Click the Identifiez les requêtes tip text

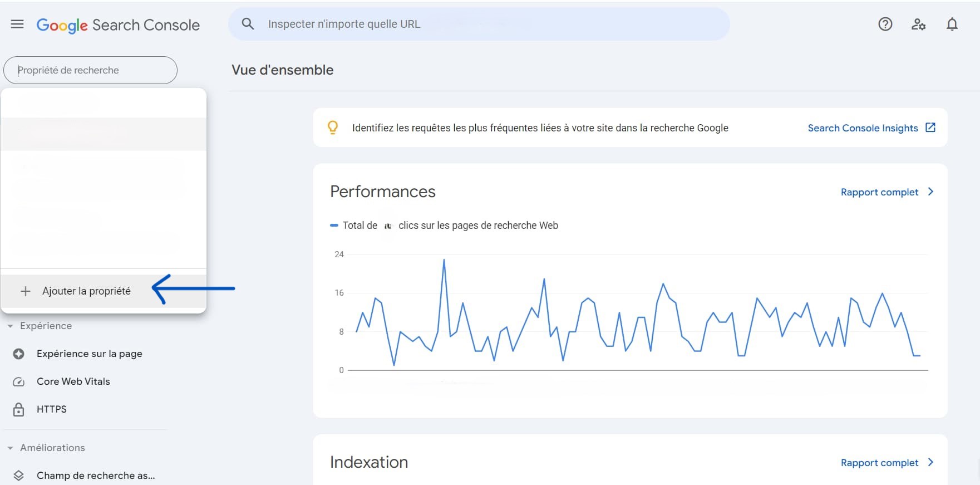(540, 128)
